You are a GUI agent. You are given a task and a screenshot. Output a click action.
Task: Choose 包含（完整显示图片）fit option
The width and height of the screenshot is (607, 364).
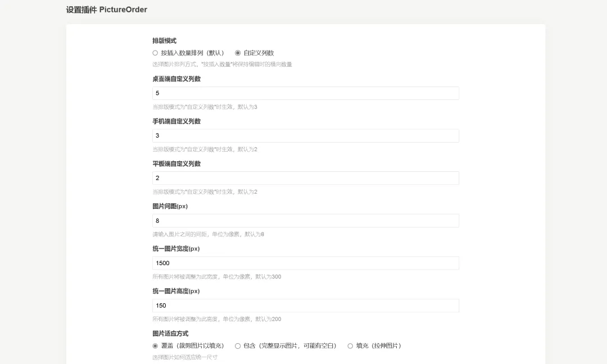[238, 346]
